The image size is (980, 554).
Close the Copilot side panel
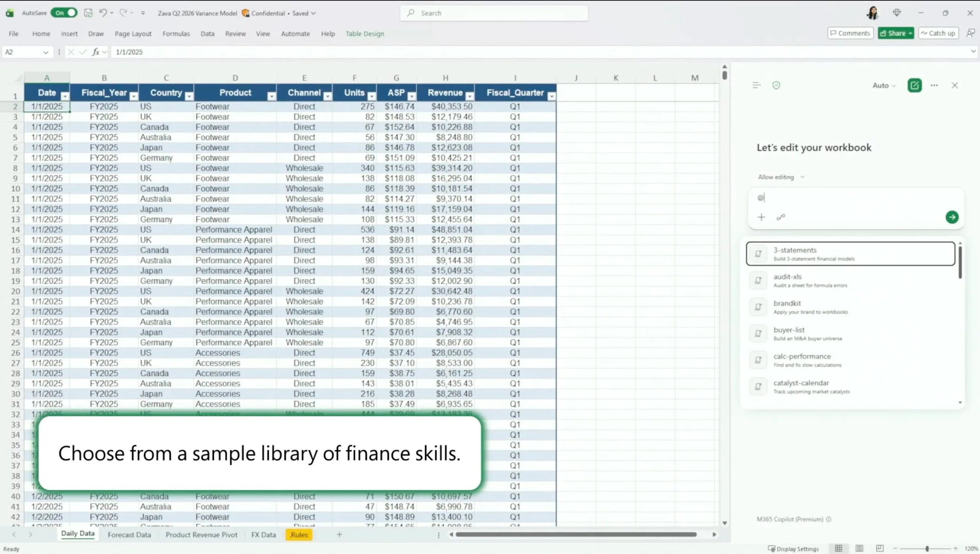point(955,85)
